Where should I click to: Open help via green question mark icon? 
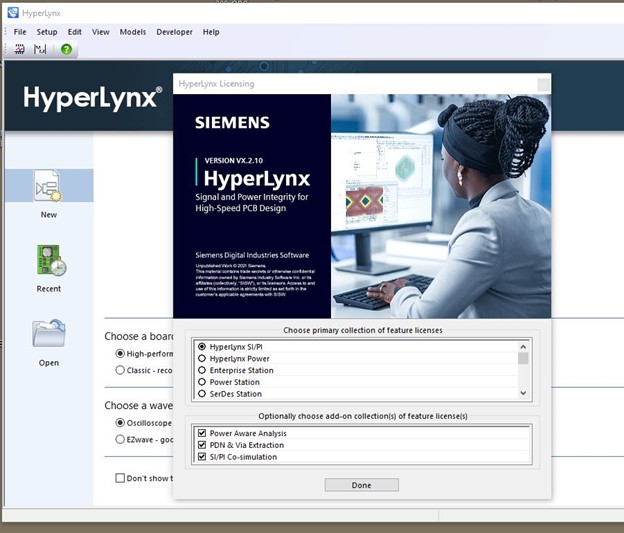coord(66,49)
